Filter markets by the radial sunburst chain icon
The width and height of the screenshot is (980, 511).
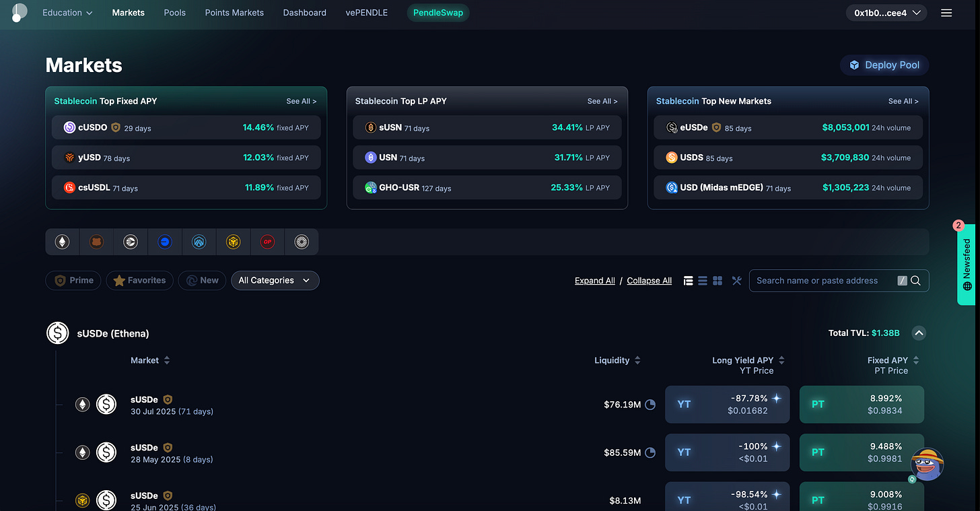(x=302, y=242)
